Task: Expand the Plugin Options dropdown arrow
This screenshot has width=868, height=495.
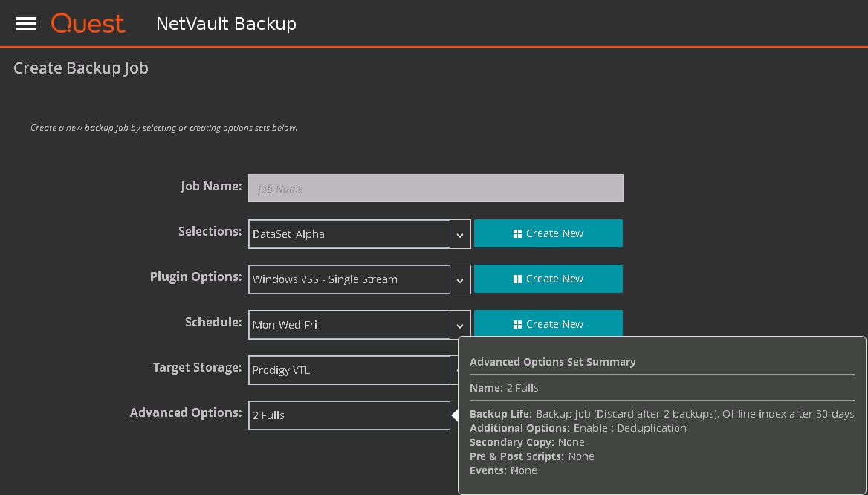Action: click(460, 279)
